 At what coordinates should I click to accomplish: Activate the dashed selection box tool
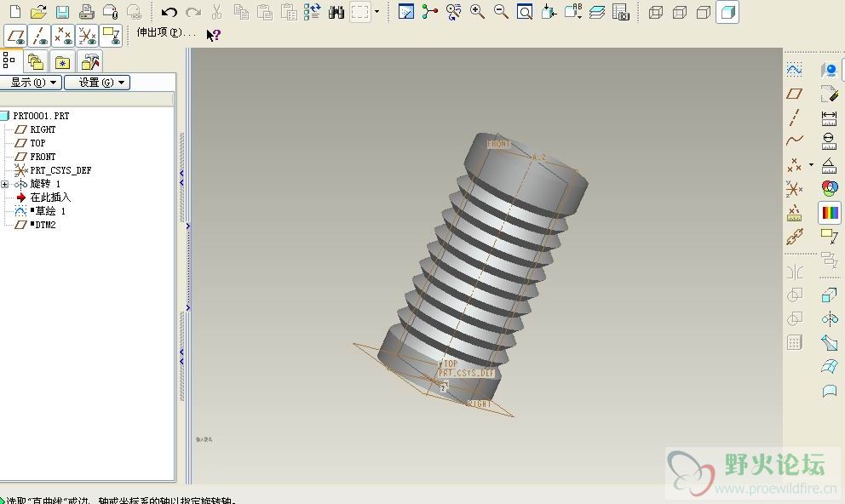coord(360,12)
